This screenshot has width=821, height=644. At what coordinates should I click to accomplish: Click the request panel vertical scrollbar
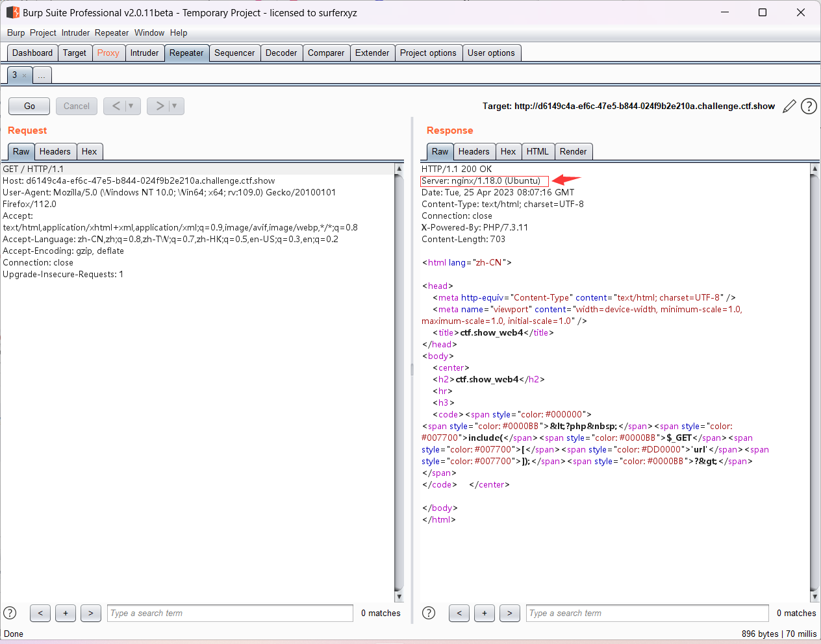(x=399, y=383)
